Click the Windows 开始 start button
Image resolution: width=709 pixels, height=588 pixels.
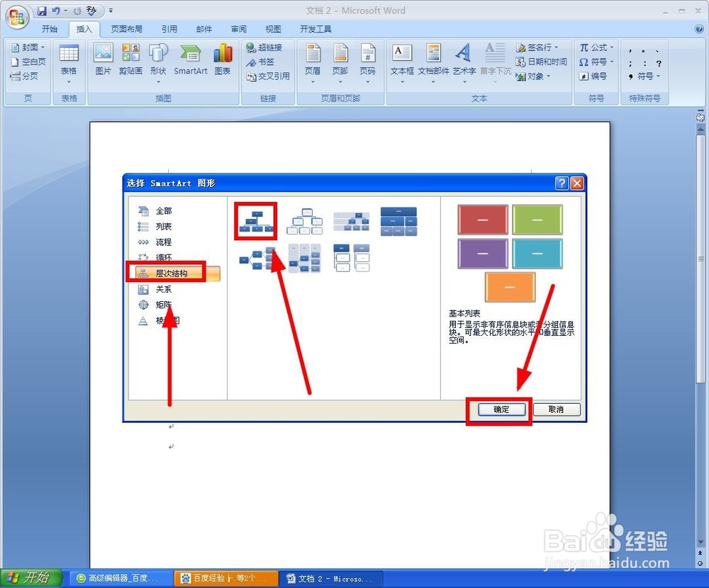[30, 578]
